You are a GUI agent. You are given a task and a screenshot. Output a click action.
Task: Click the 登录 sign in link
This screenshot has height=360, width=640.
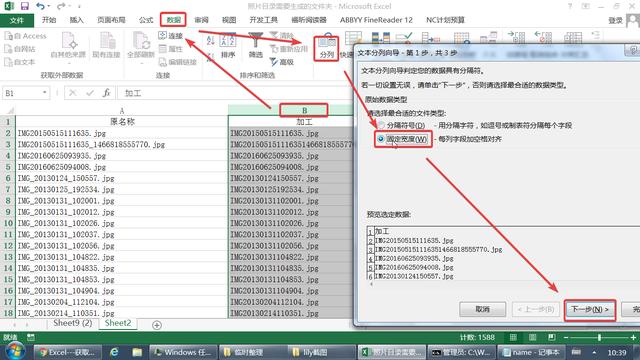pyautogui.click(x=615, y=20)
